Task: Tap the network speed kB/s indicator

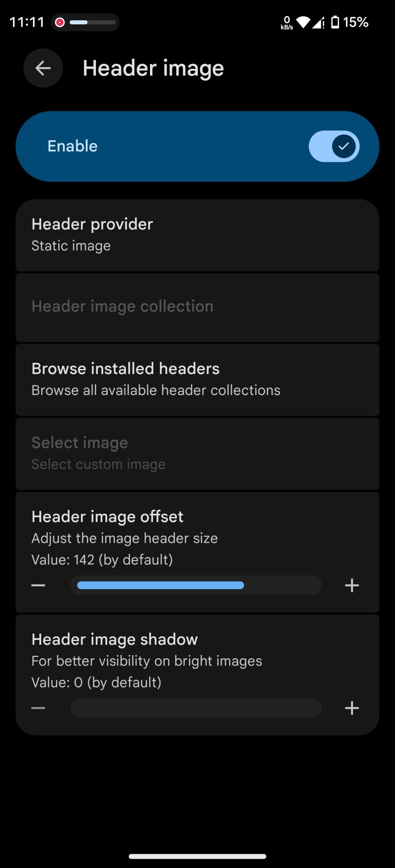Action: coord(287,23)
